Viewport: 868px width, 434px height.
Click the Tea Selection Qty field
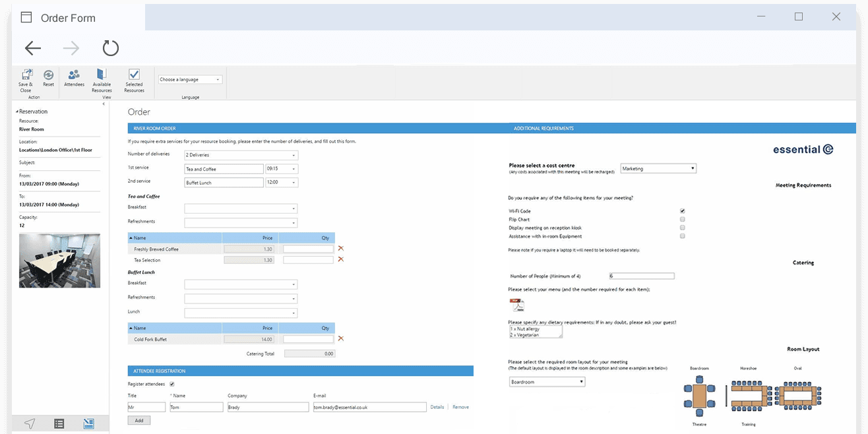coord(308,260)
